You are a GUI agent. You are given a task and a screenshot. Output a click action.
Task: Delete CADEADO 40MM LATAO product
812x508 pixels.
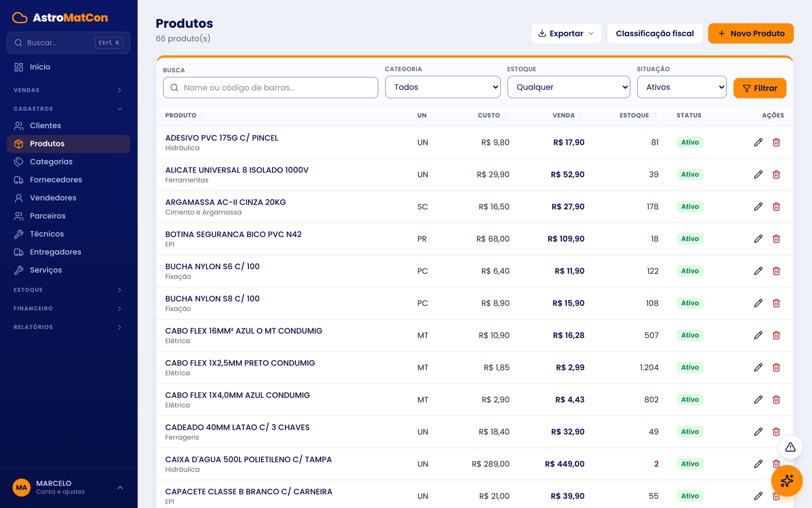pyautogui.click(x=776, y=432)
